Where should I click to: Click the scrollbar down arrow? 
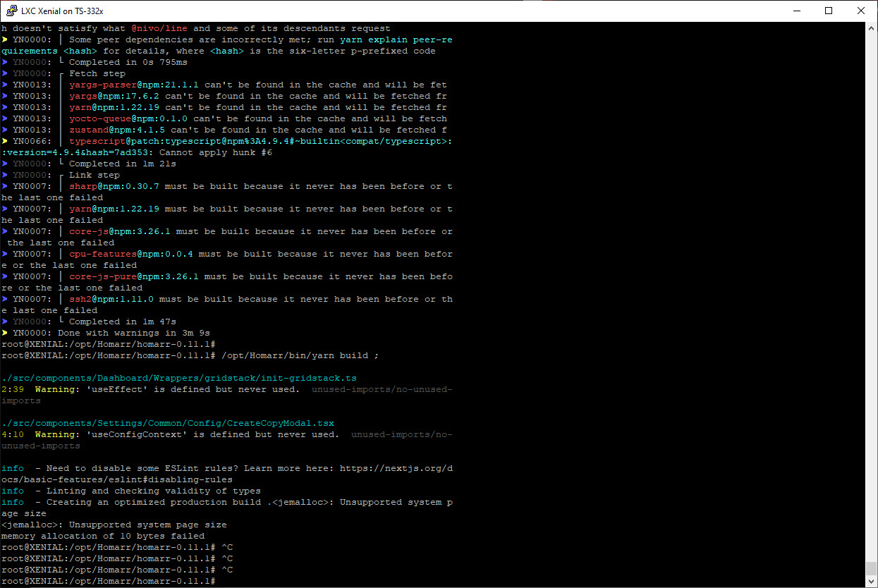click(872, 579)
